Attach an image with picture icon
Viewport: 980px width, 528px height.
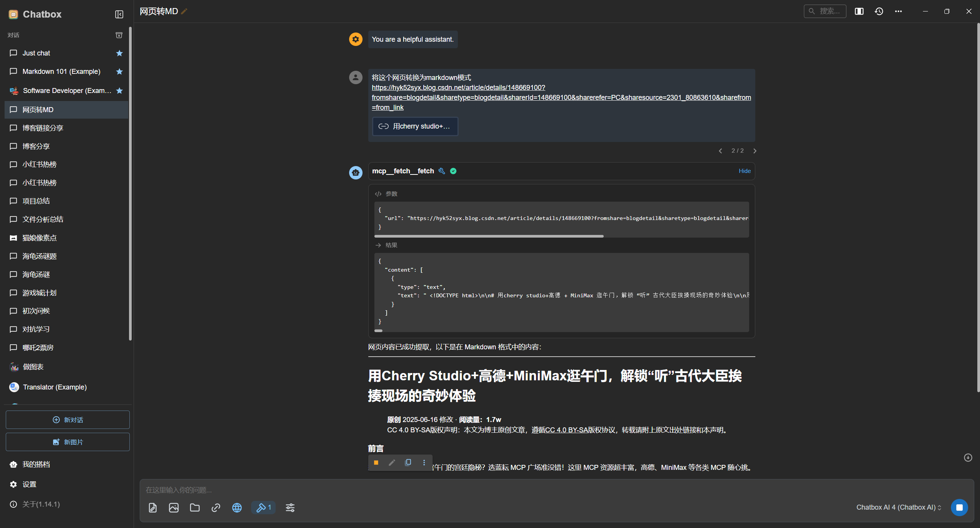pos(174,508)
